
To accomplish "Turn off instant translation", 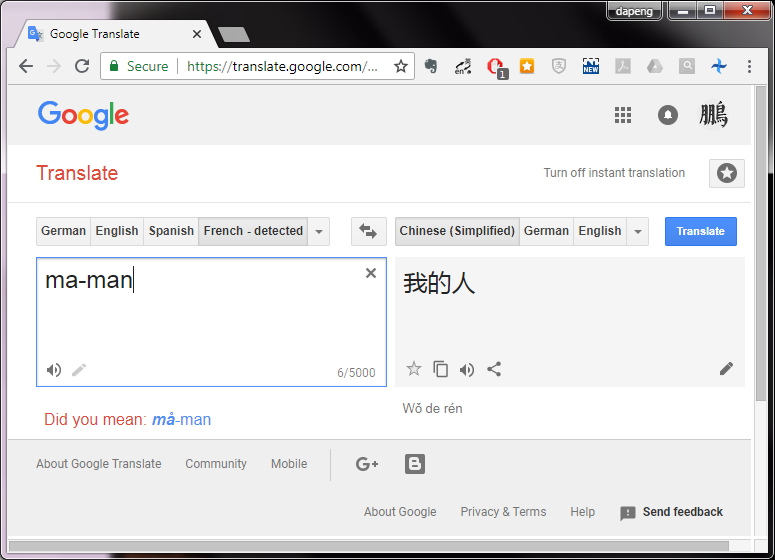I will click(x=614, y=173).
